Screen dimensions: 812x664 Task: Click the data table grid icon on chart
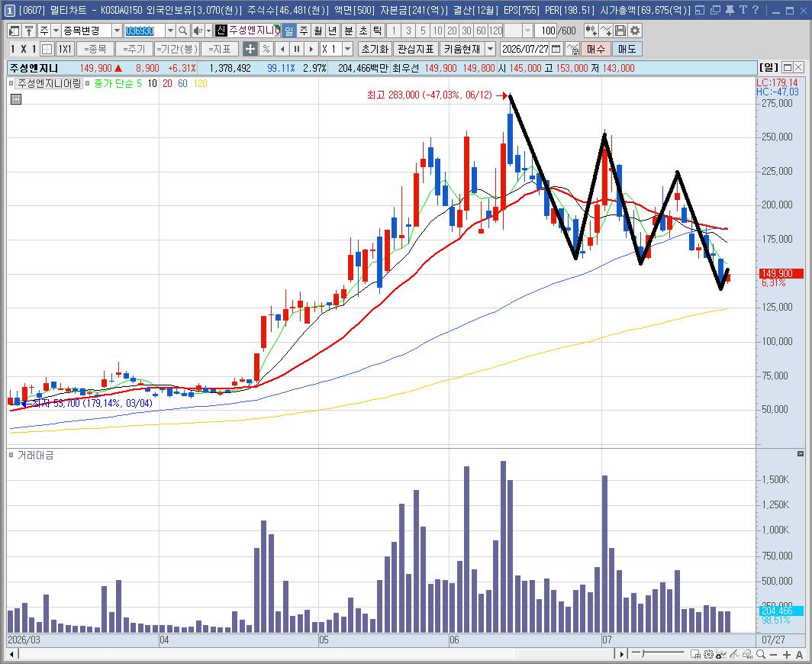[16, 99]
